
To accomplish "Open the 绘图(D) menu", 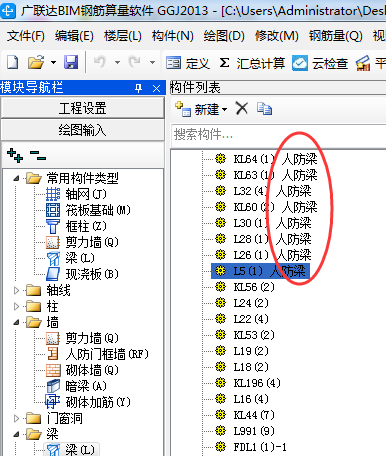I will (224, 36).
